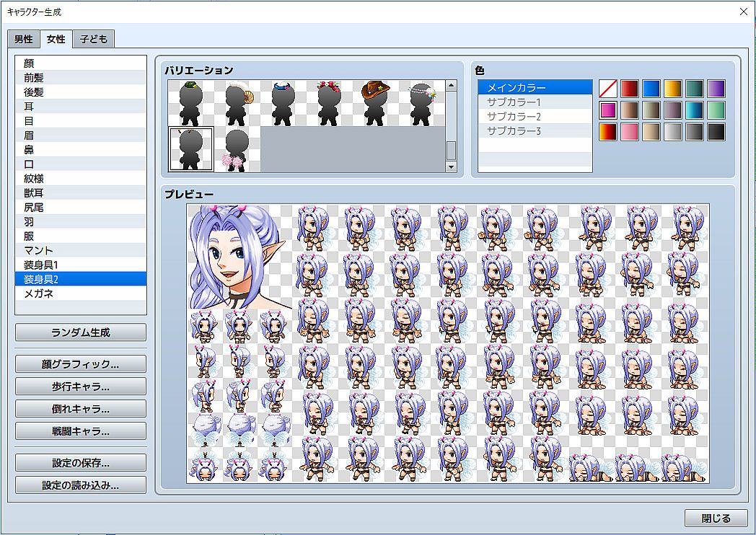The width and height of the screenshot is (756, 535).
Task: Select 前髪 in the parts list
Action: (x=81, y=78)
